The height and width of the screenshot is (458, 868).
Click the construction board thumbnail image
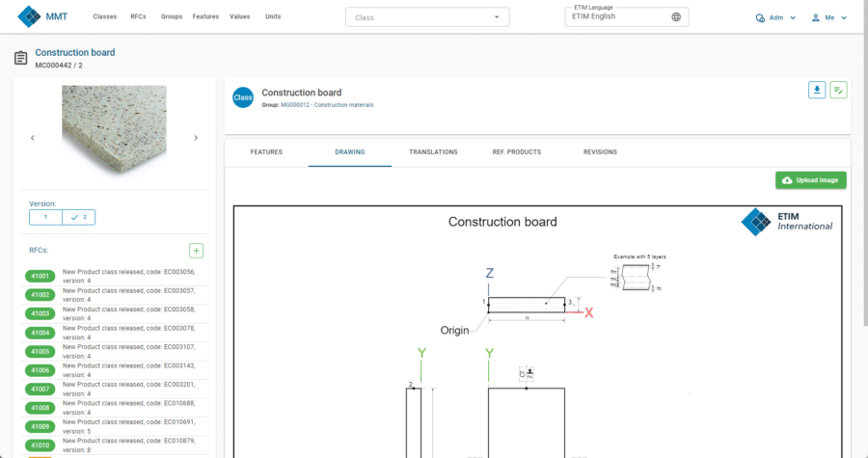114,131
